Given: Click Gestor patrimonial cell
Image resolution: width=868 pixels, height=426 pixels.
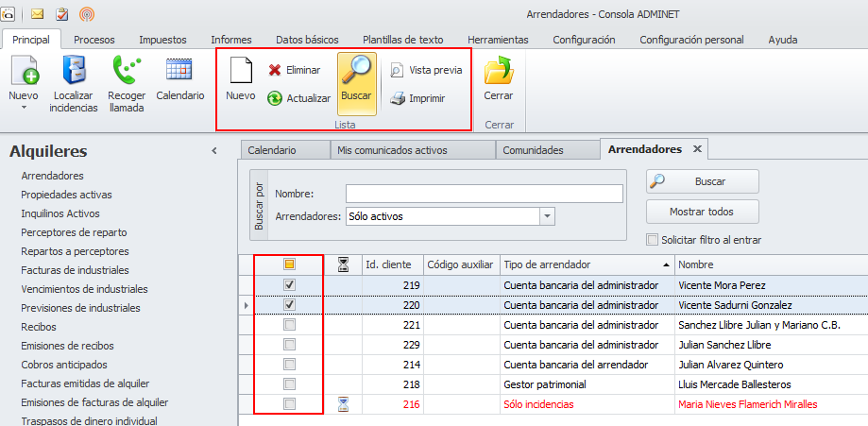Looking at the screenshot, I should tap(587, 384).
